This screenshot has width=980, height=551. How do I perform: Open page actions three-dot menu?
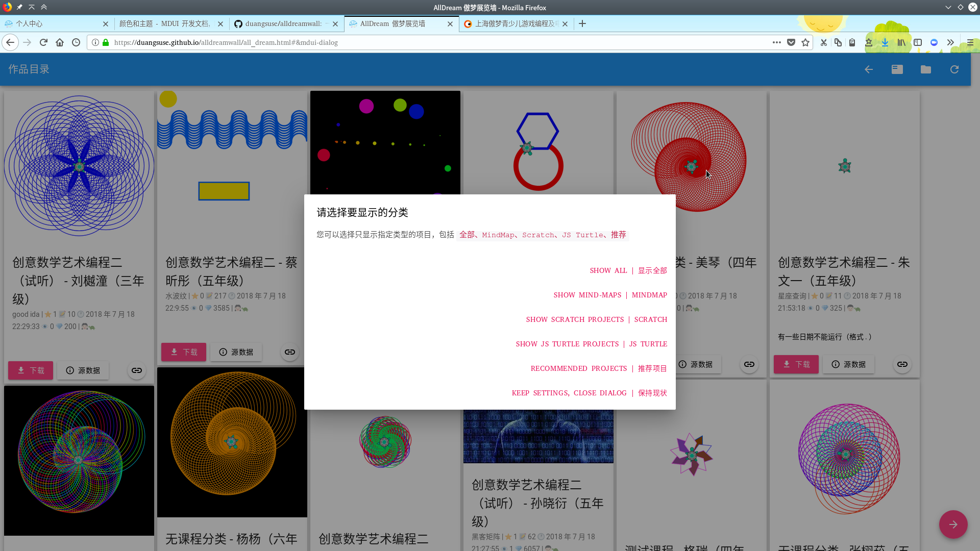click(x=777, y=42)
